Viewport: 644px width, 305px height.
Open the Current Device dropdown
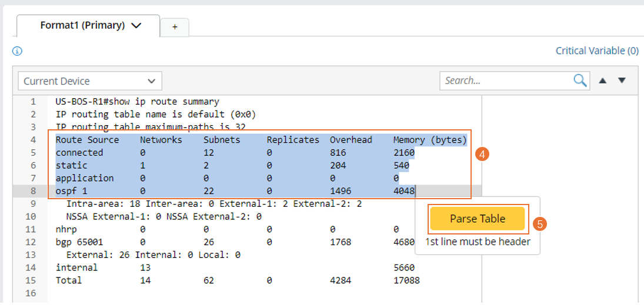[90, 81]
